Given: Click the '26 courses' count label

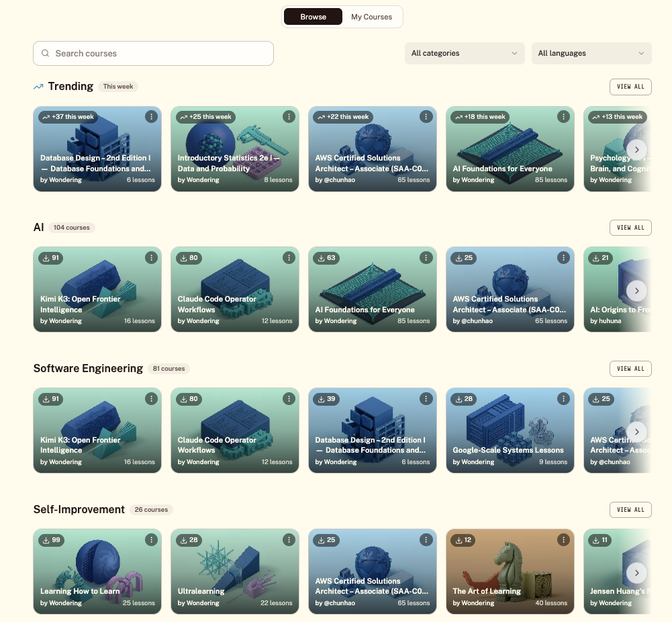Looking at the screenshot, I should click(151, 510).
